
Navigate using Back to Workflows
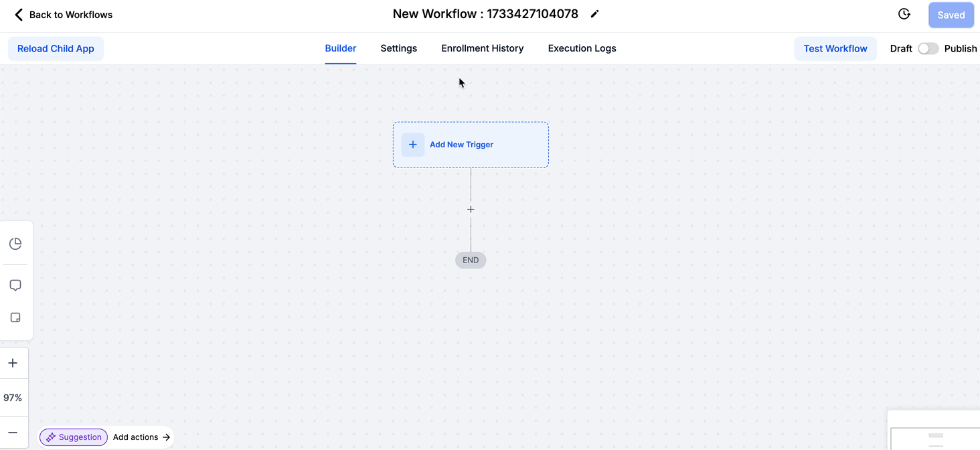point(63,14)
